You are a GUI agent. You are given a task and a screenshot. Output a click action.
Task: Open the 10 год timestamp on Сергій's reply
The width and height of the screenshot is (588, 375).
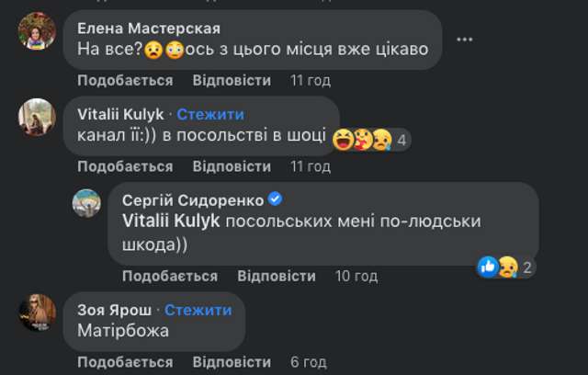tap(356, 276)
